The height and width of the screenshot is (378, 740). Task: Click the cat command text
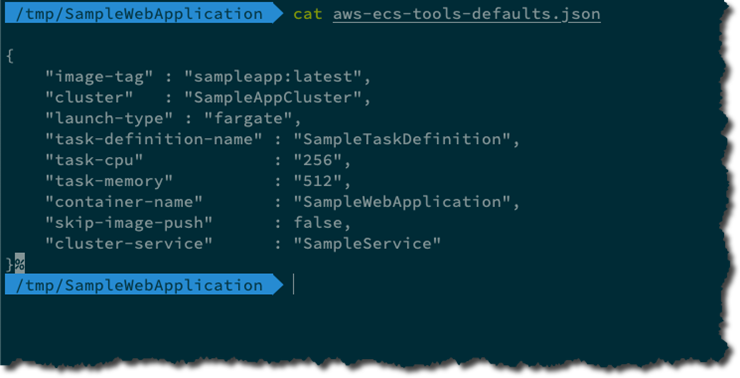[x=308, y=14]
